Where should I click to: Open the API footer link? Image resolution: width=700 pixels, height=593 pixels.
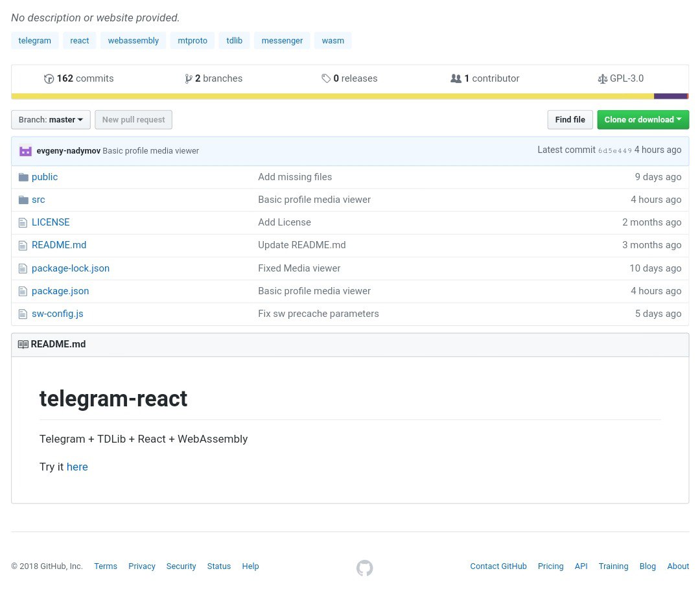point(581,566)
